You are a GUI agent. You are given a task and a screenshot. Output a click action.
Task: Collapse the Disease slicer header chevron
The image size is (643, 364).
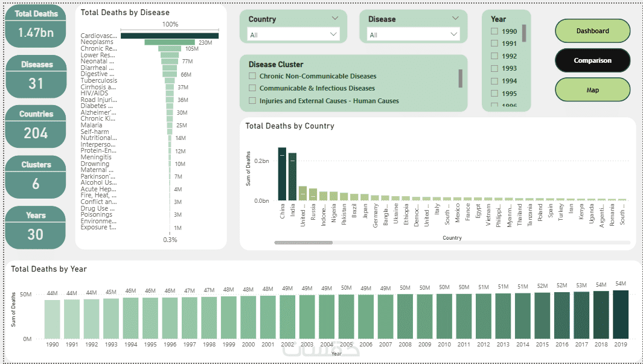pos(455,19)
